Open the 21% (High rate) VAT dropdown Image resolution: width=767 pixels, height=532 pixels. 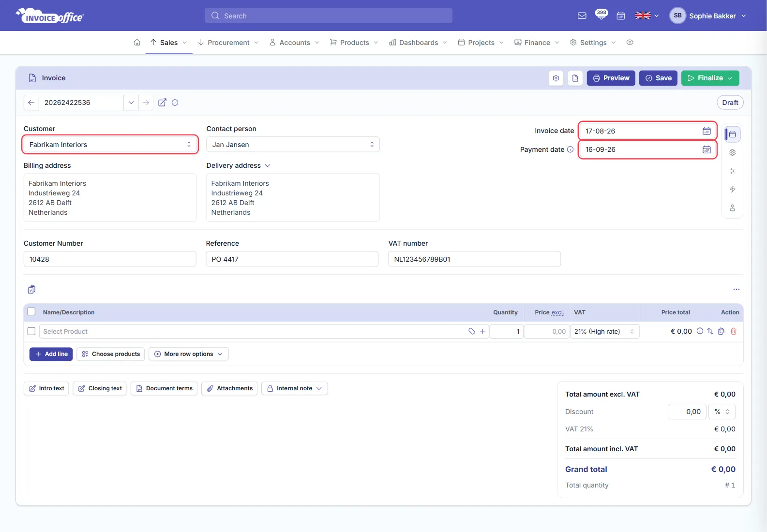[605, 331]
